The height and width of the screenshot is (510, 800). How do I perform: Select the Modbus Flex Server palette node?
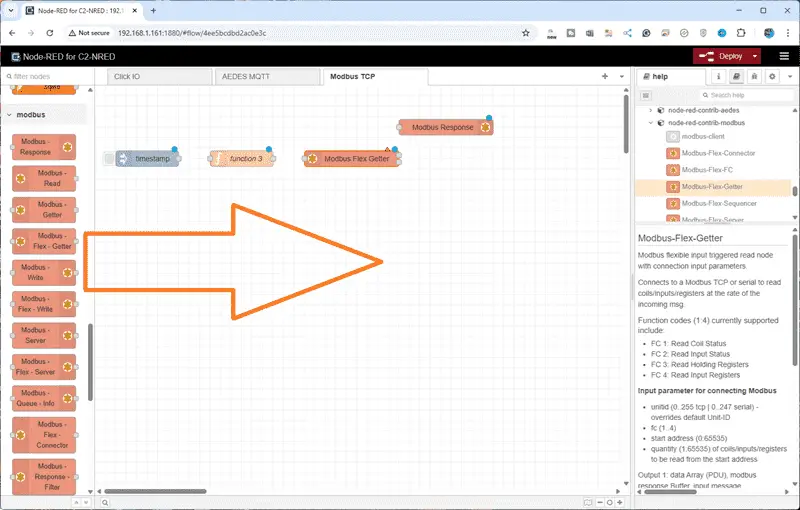44,367
